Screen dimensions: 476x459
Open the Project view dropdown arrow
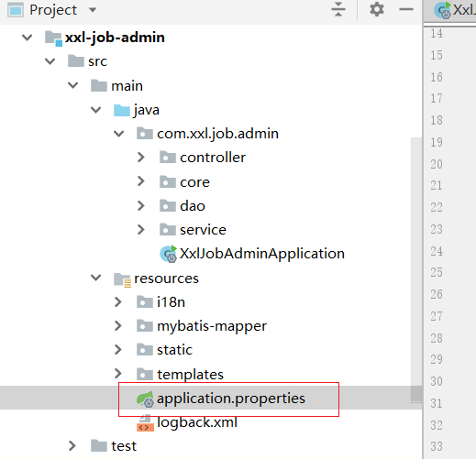[x=93, y=10]
